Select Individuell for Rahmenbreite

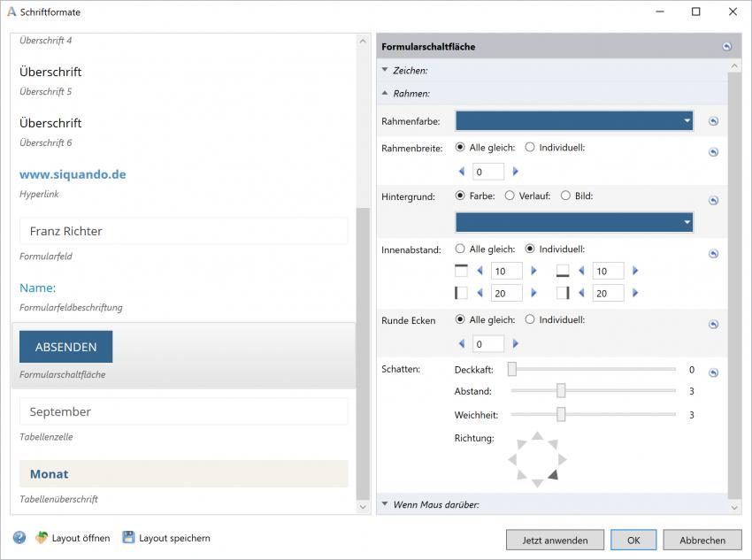pos(530,148)
